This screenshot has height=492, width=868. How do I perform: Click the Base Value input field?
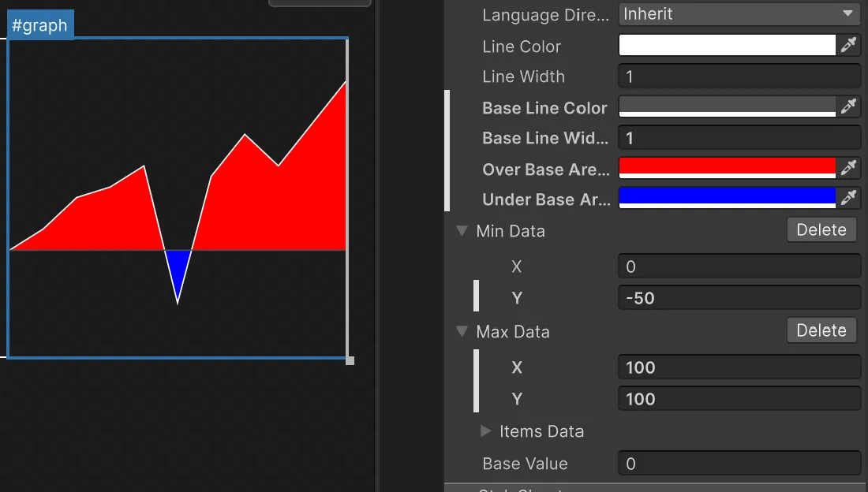(x=739, y=464)
